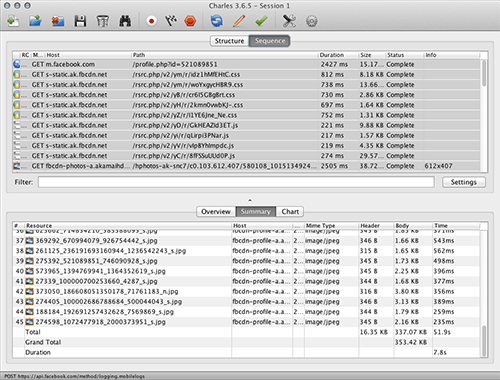The image size is (500, 380).
Task: Select resource 275392_521089851_746090928_s.jpg
Action: click(x=247, y=261)
